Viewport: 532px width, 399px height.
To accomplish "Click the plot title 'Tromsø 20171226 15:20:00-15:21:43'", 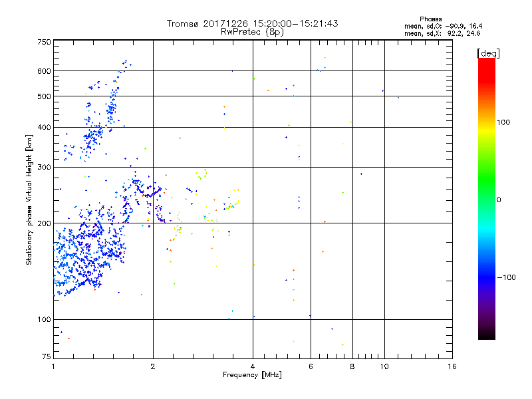I will 252,23.
